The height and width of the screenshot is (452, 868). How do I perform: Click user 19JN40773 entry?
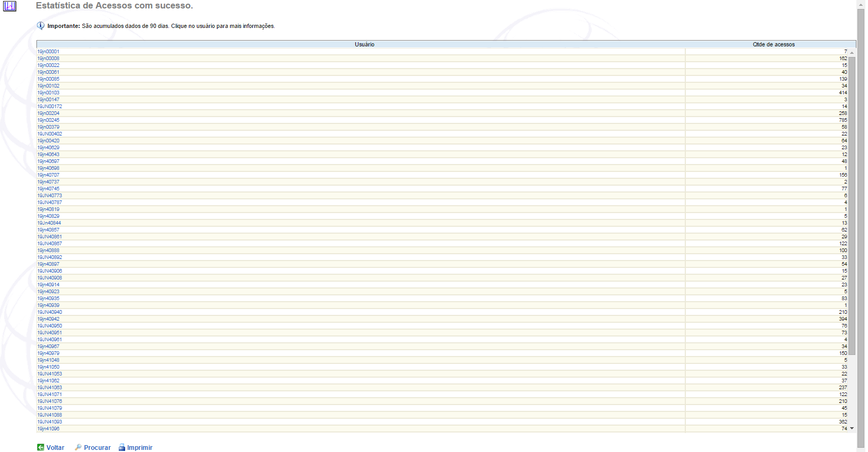click(50, 196)
